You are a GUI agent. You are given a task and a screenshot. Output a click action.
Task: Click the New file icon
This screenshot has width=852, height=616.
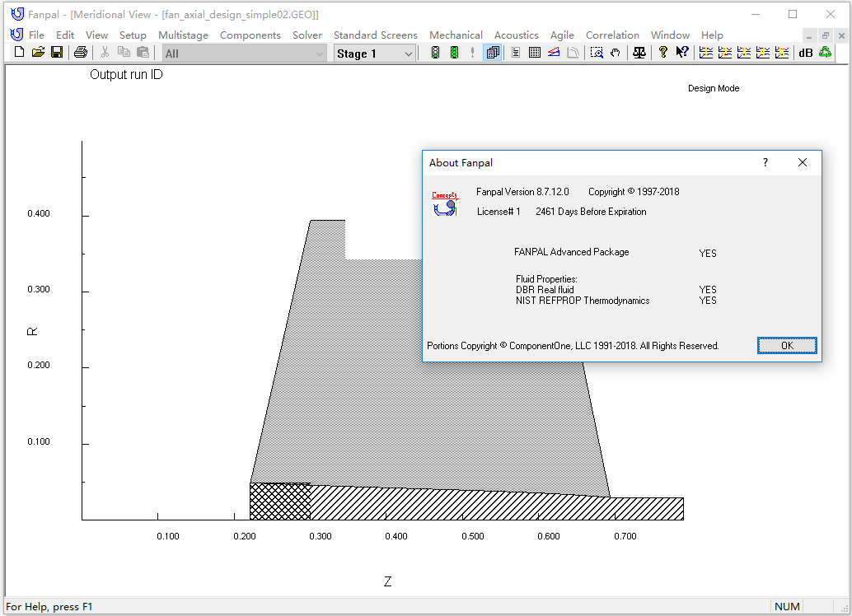tap(19, 53)
